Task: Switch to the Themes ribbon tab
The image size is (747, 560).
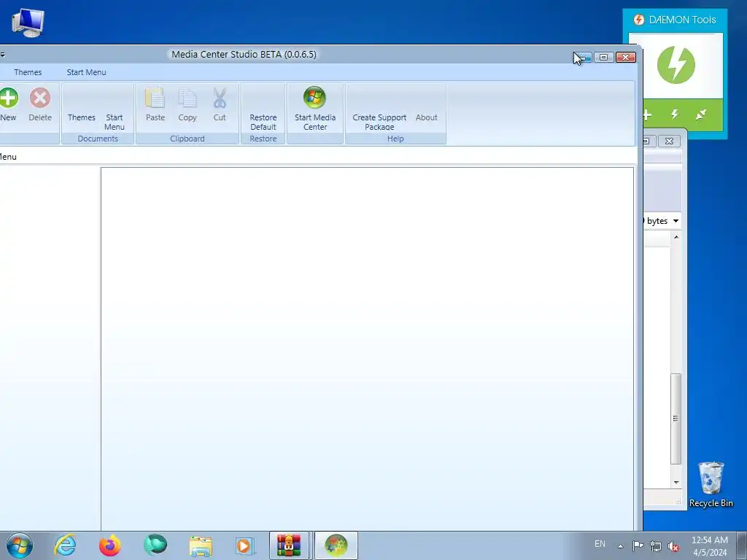Action: tap(28, 72)
